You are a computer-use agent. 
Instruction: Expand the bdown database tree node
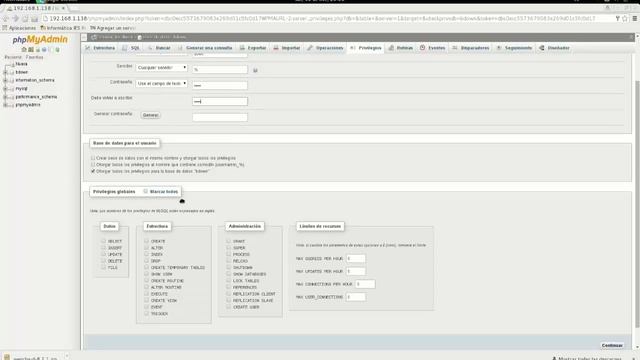click(x=5, y=72)
